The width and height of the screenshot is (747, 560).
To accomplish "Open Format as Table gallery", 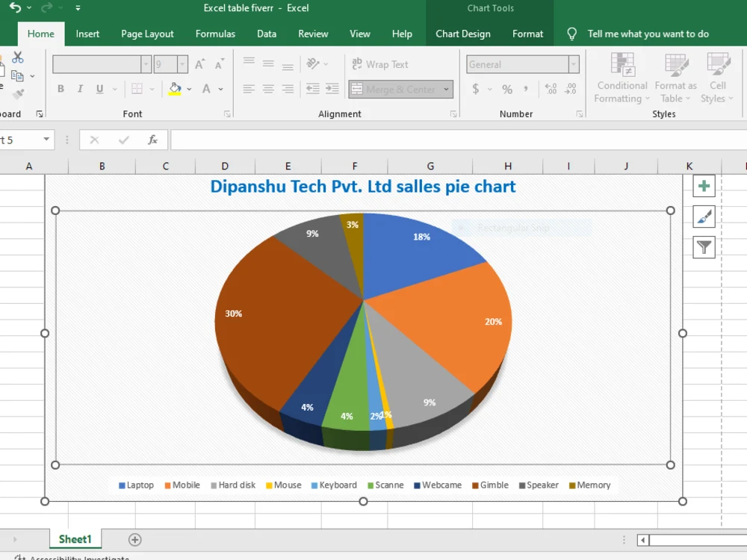I will pos(675,78).
